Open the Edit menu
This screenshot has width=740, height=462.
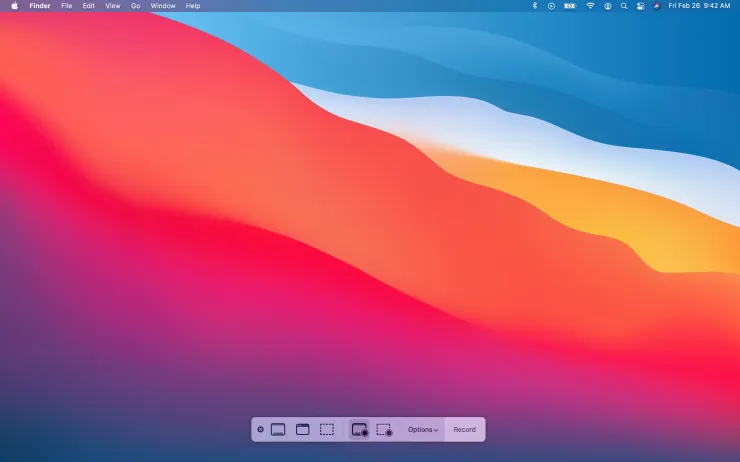click(89, 6)
